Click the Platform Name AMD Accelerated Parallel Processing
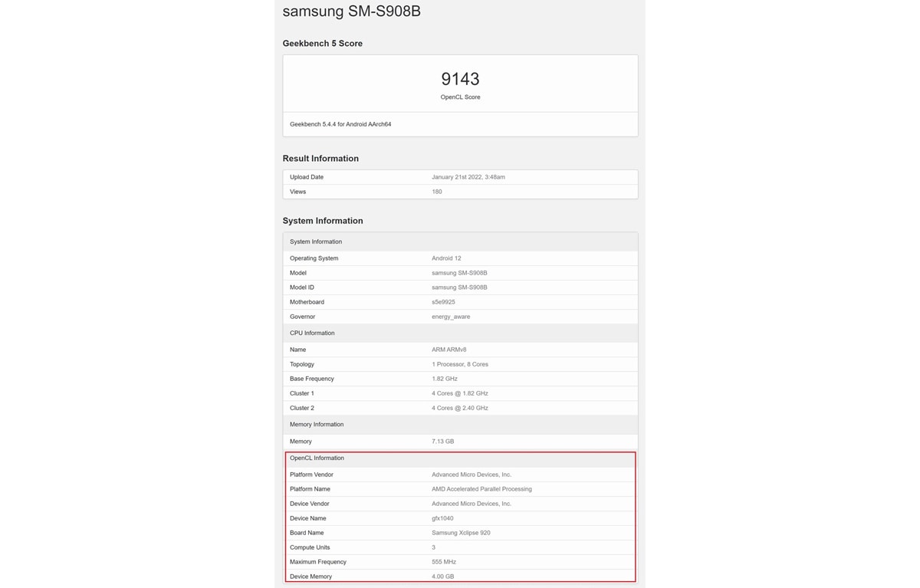 (481, 489)
